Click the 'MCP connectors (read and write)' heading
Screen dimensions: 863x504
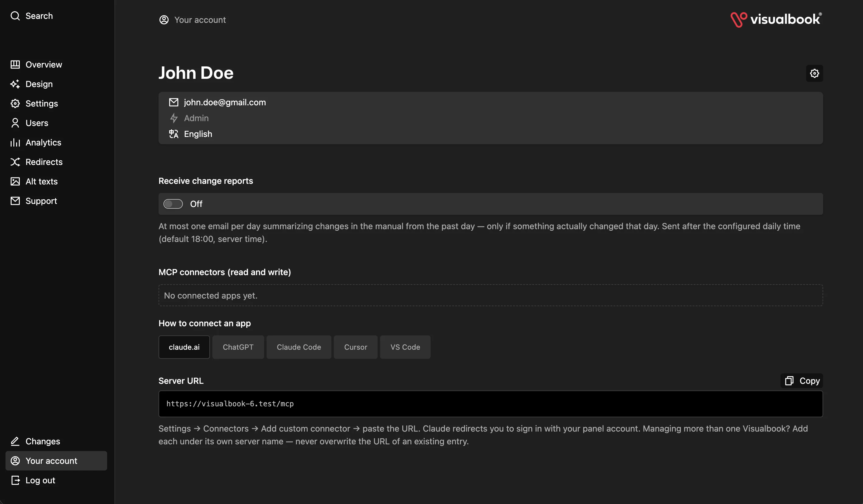coord(225,272)
